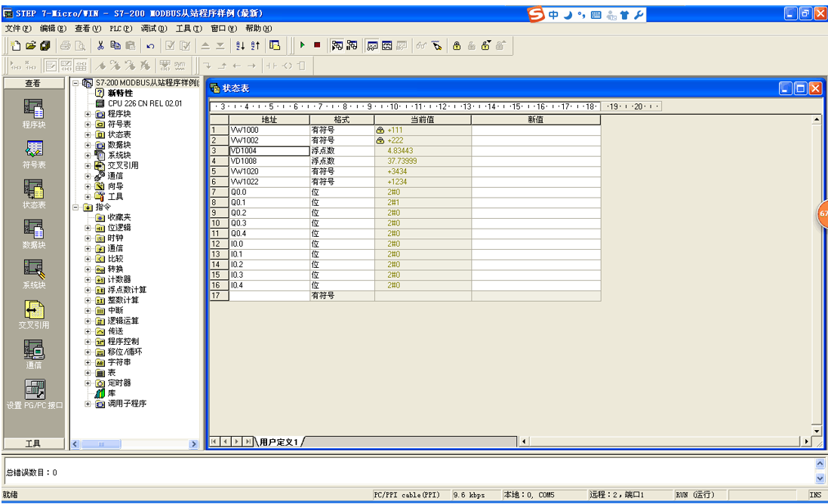Expand the 数据块 tree node

[88, 145]
